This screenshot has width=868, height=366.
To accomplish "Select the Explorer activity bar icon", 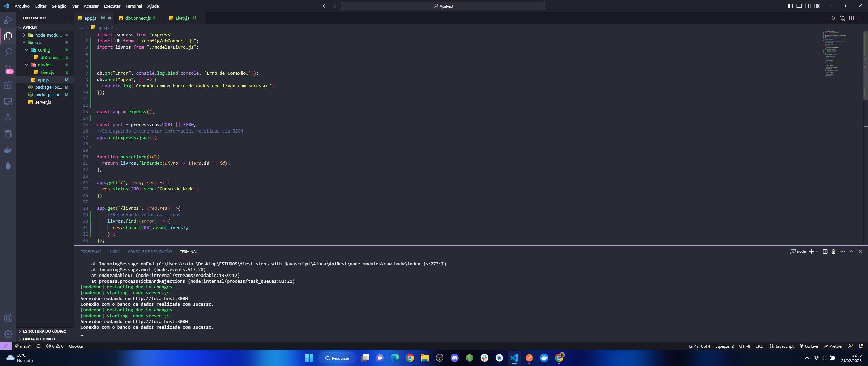I will (8, 36).
